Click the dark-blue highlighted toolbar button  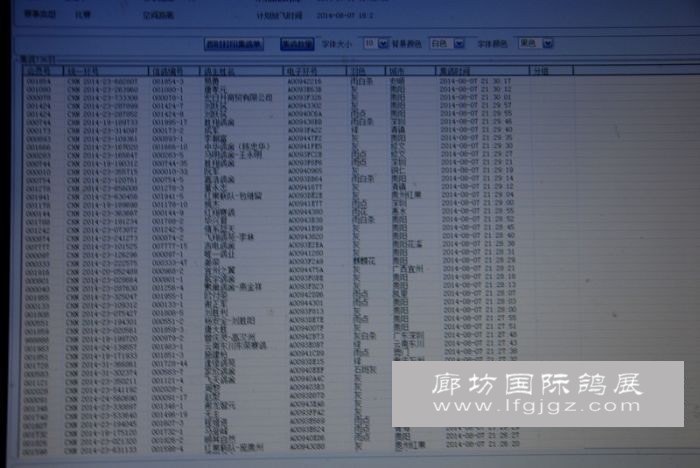[297, 44]
